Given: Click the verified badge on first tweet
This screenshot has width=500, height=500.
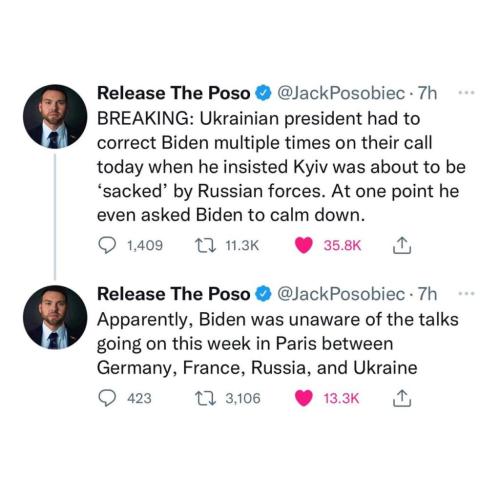Looking at the screenshot, I should click(x=263, y=93).
